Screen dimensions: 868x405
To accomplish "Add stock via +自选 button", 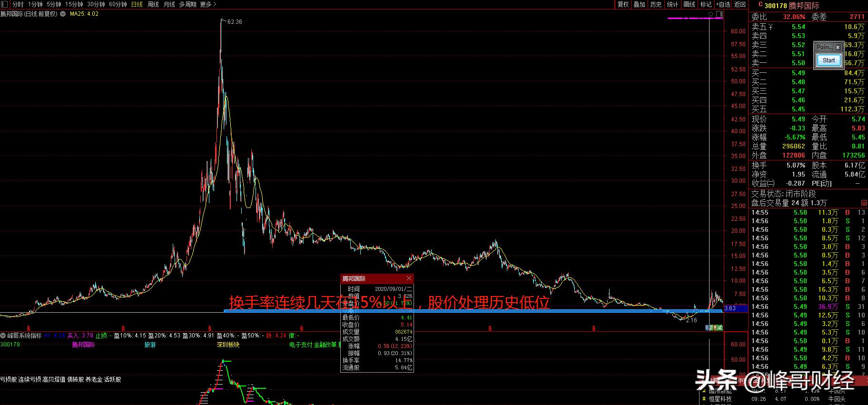I will pos(723,4).
